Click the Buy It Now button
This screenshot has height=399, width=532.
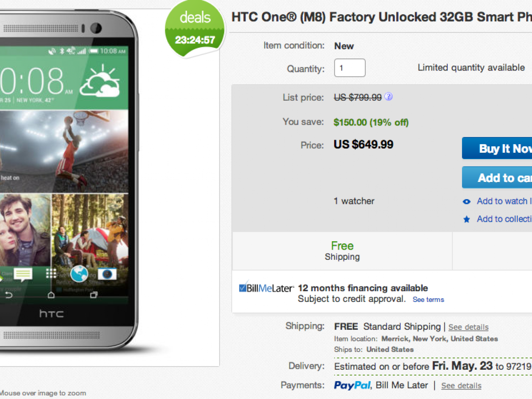[x=497, y=149]
